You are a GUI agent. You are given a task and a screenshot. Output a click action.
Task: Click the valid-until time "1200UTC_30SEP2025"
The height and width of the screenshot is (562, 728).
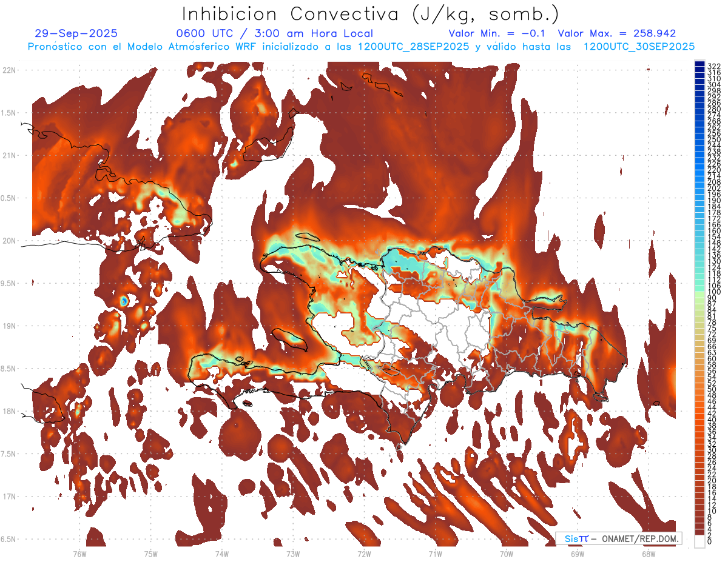pos(639,47)
